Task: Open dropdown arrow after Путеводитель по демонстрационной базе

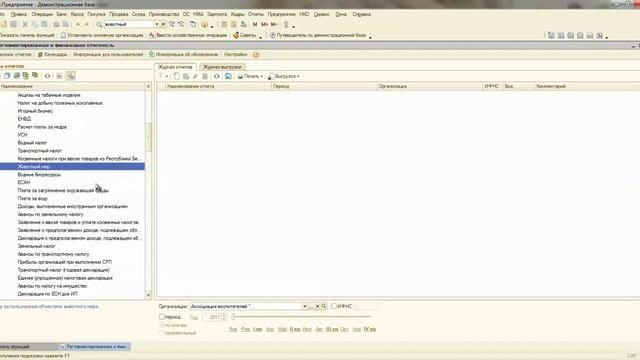Action: [x=370, y=37]
